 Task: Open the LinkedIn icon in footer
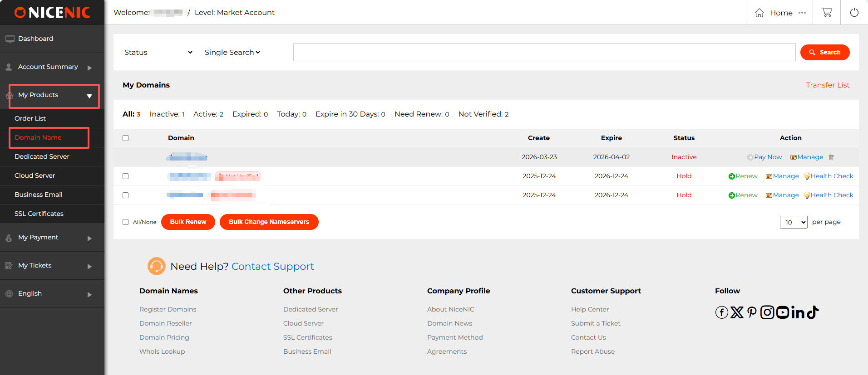point(798,312)
